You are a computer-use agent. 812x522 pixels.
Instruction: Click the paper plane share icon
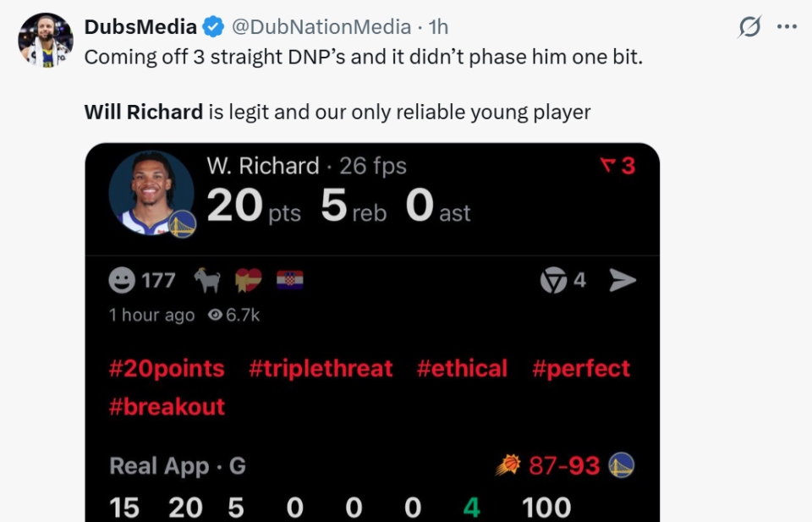[x=623, y=281]
